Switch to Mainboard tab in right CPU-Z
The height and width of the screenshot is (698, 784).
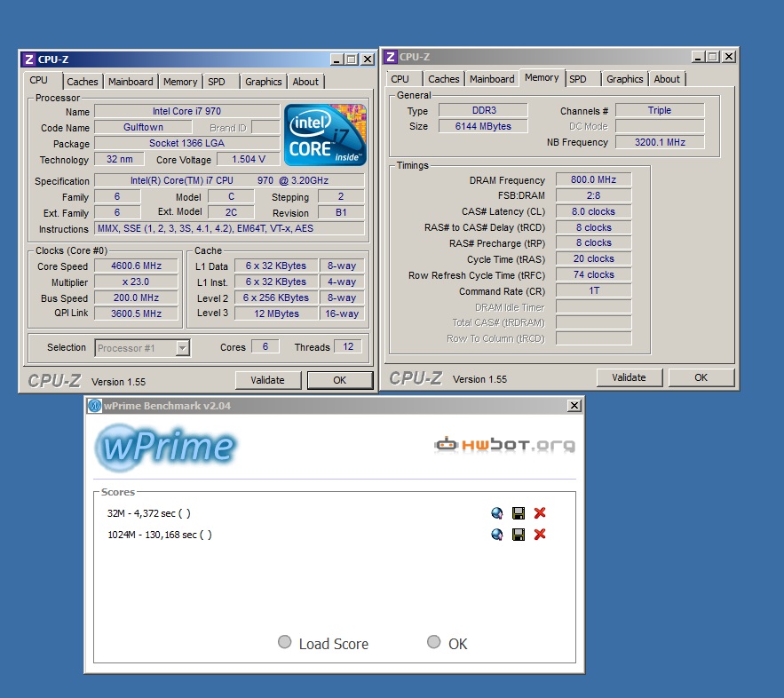pyautogui.click(x=492, y=79)
